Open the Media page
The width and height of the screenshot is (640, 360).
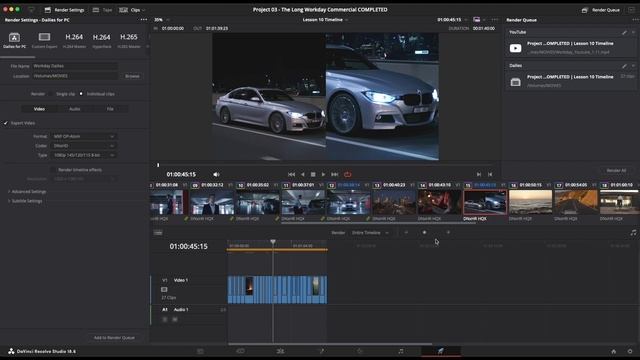click(200, 351)
